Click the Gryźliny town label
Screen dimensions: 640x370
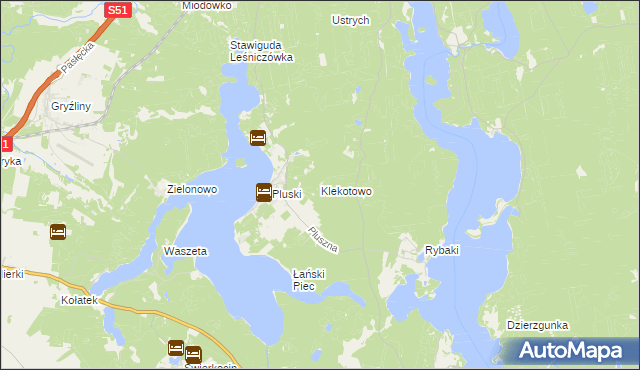71,106
